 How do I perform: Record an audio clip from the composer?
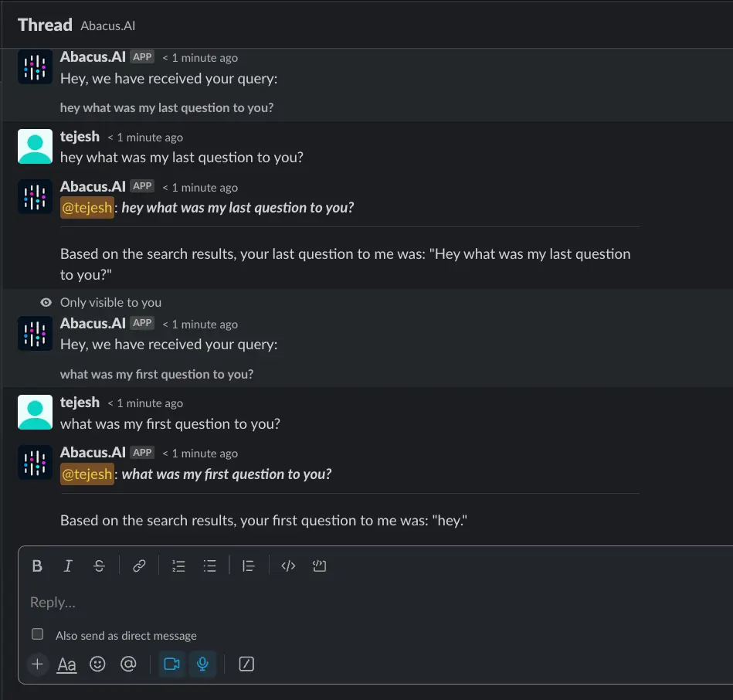tap(202, 664)
